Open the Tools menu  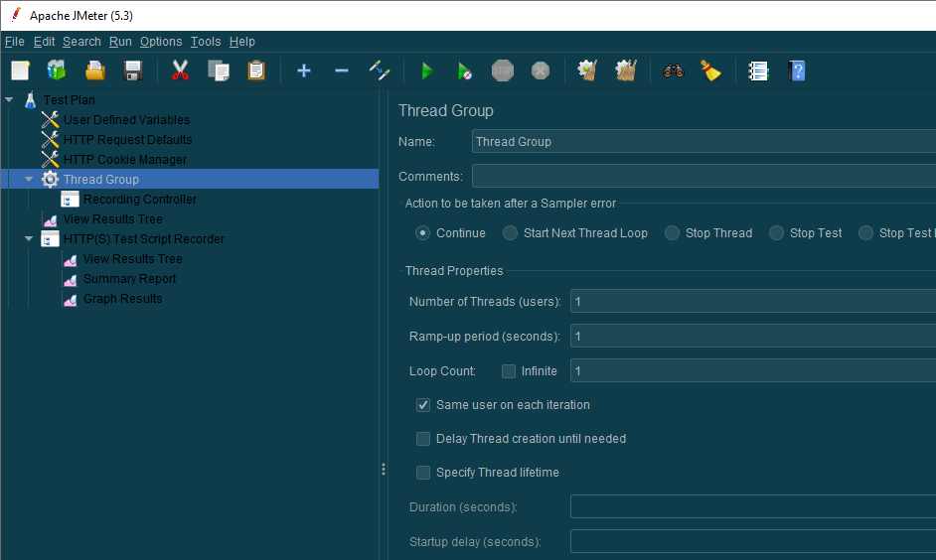tap(206, 41)
